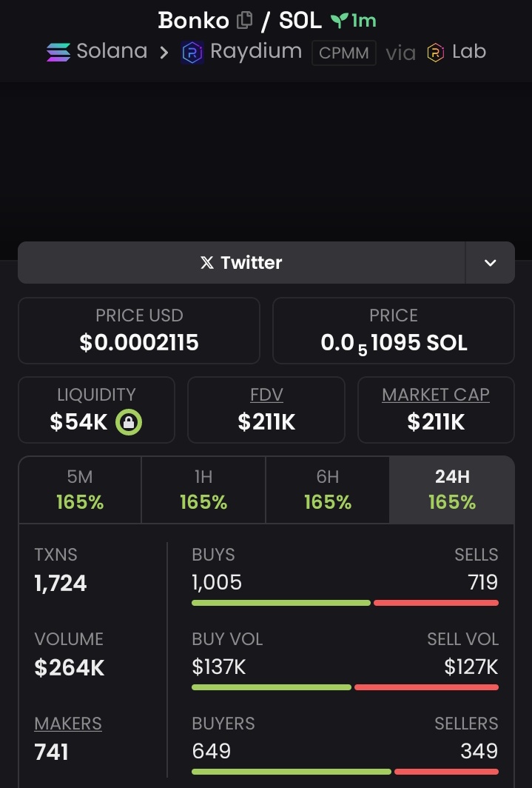Image resolution: width=532 pixels, height=788 pixels.
Task: Click the X logo on Twitter button
Action: (x=206, y=262)
